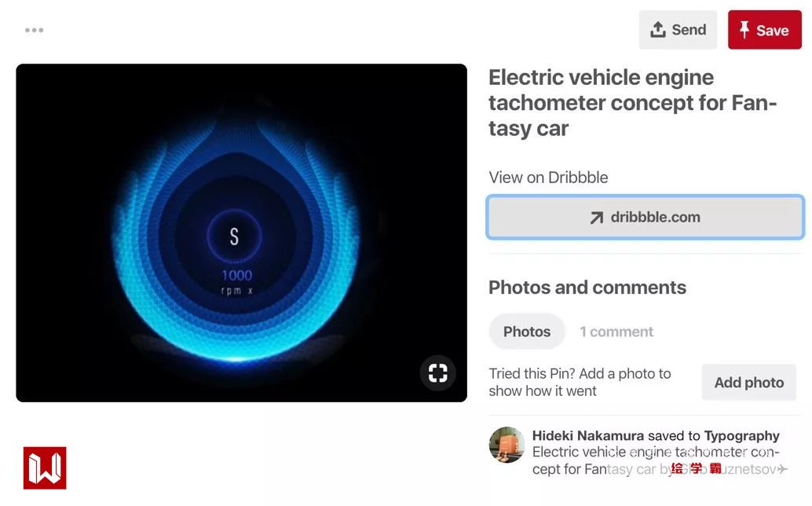Switch to the 1 comment tab
This screenshot has height=506, width=812.
(x=616, y=332)
